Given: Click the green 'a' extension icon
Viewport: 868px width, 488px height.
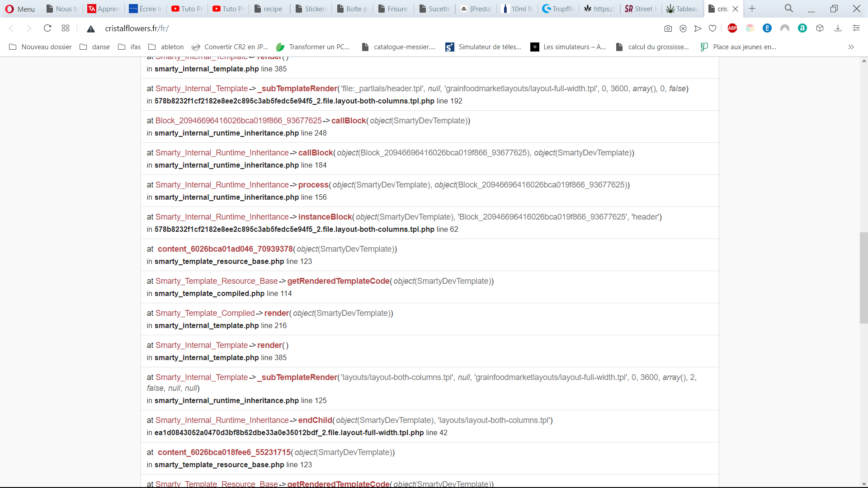Looking at the screenshot, I should pyautogui.click(x=802, y=28).
